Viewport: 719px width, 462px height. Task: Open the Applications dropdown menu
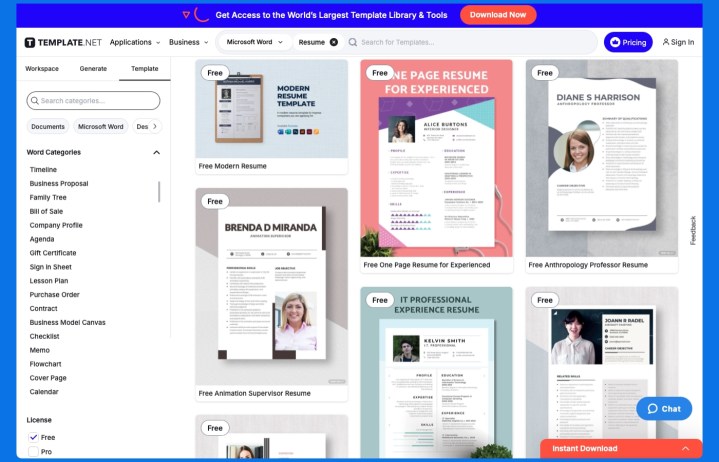[x=134, y=42]
